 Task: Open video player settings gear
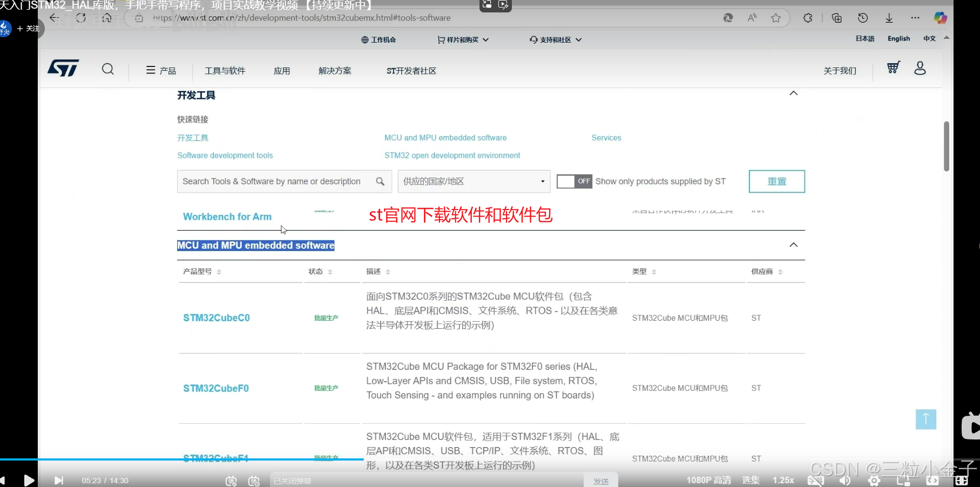point(874,481)
